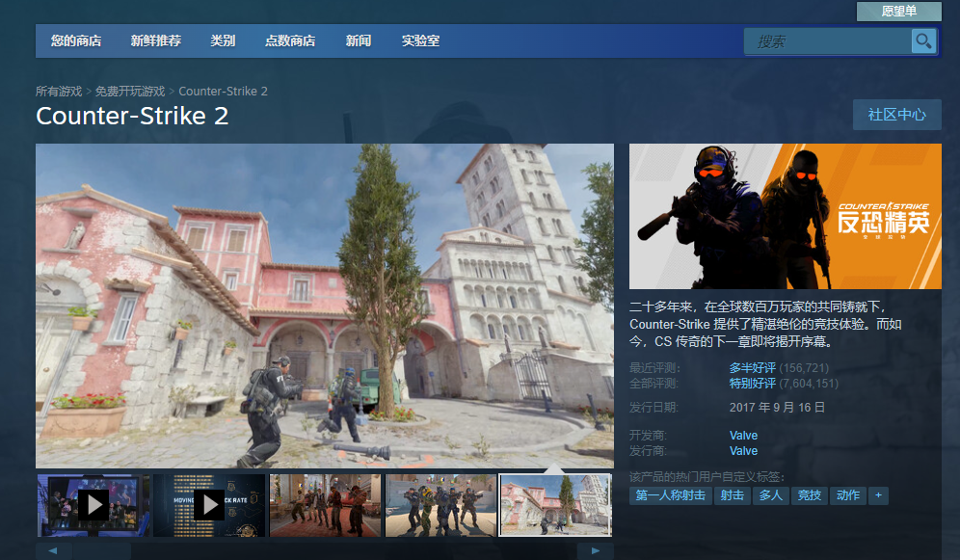The width and height of the screenshot is (960, 560).
Task: Click the right scroll arrow under thumbnails
Action: pos(595,550)
